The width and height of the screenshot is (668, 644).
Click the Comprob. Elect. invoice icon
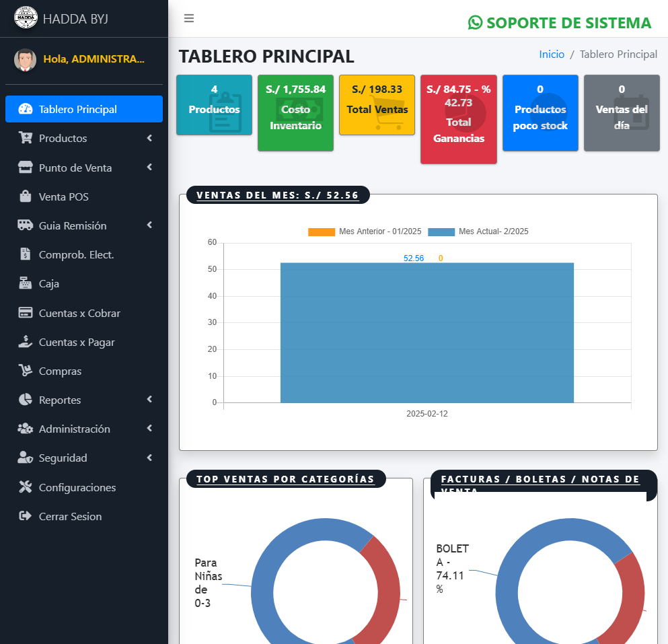26,254
